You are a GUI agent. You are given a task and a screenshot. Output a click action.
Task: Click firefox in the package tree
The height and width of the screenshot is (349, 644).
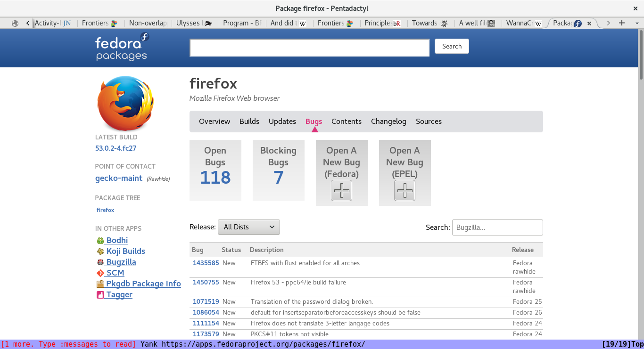click(106, 210)
